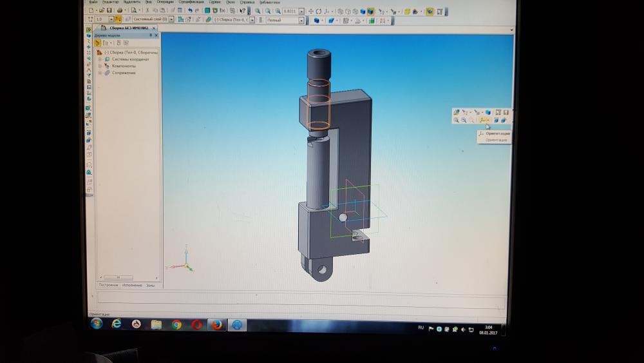
Task: Expand the Системы координат tree node
Action: 100,59
